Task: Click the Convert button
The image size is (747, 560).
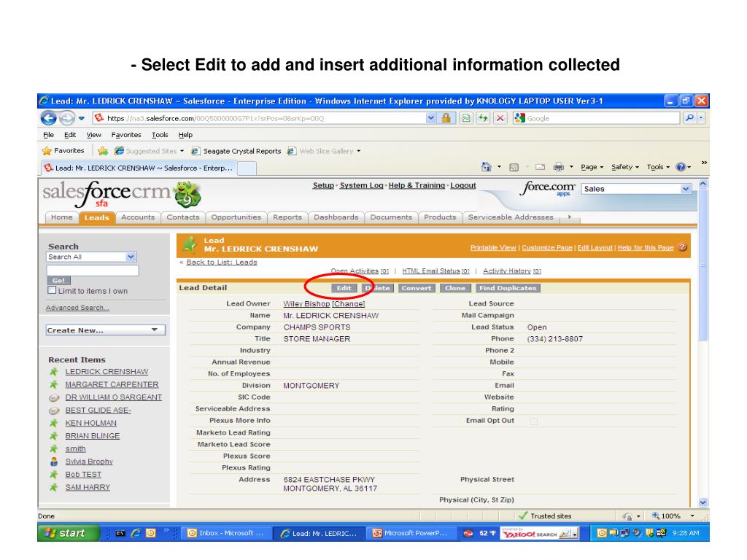Action: pyautogui.click(x=417, y=288)
